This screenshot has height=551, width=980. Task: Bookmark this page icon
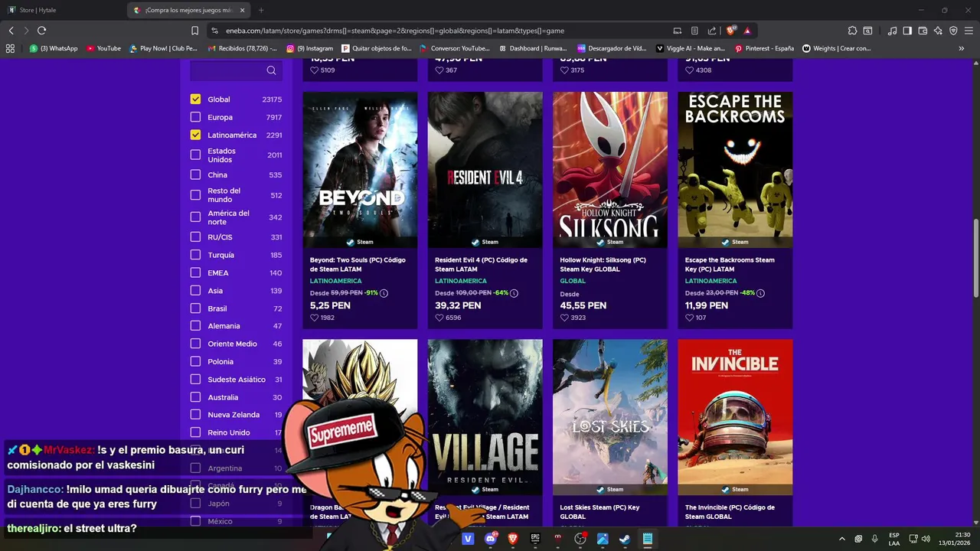point(194,31)
